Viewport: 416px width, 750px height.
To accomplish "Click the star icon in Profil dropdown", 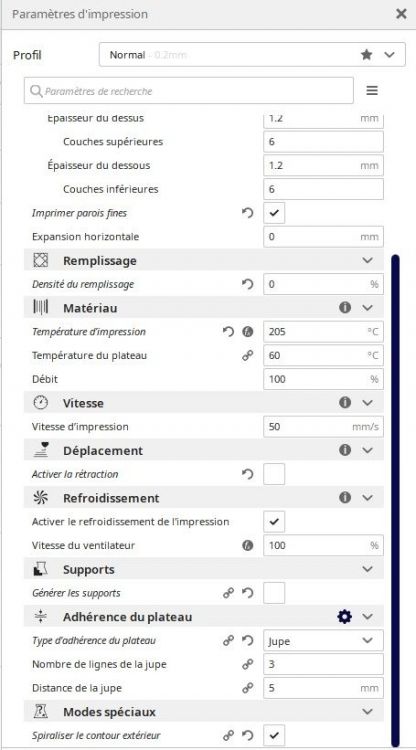I will (367, 55).
